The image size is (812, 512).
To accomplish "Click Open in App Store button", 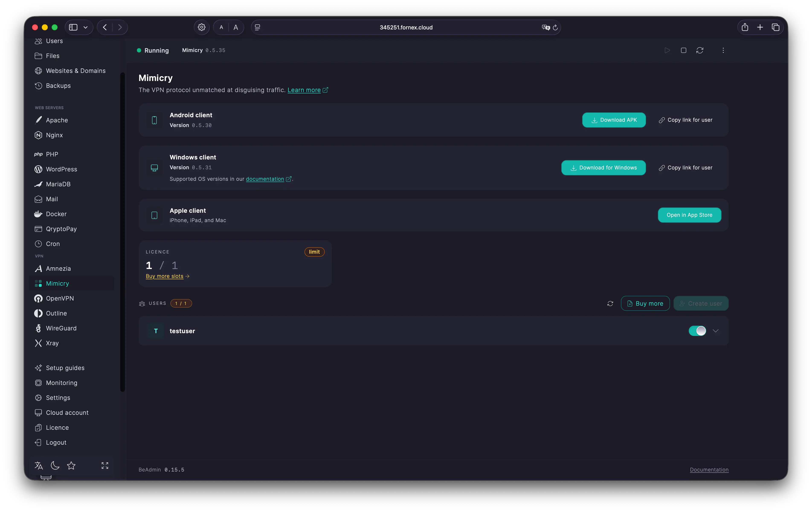I will pyautogui.click(x=689, y=215).
